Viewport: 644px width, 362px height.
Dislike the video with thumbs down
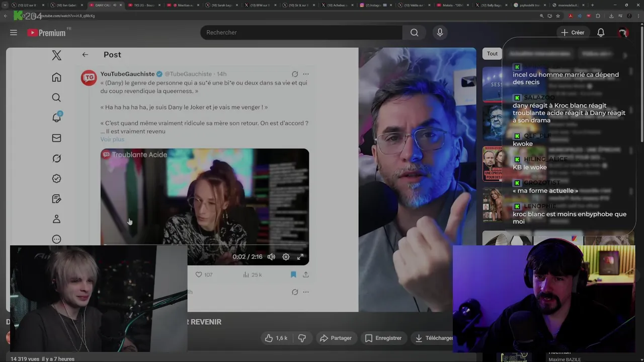tap(302, 338)
